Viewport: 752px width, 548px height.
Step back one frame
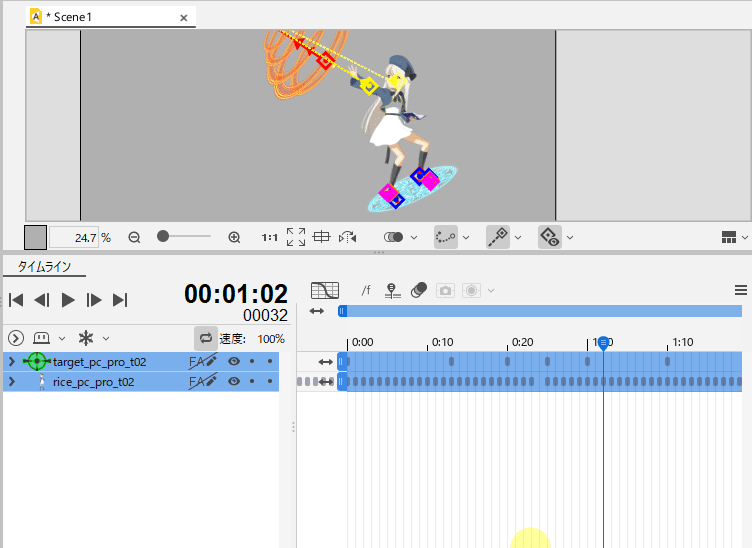[42, 300]
